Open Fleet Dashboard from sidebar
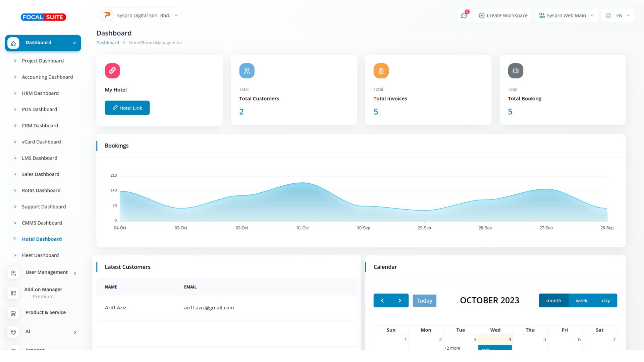This screenshot has width=644, height=362. point(40,255)
